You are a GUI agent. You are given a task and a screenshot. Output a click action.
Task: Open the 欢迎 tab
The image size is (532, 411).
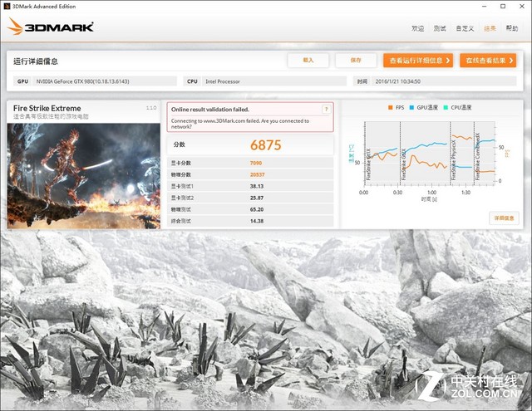tap(418, 28)
